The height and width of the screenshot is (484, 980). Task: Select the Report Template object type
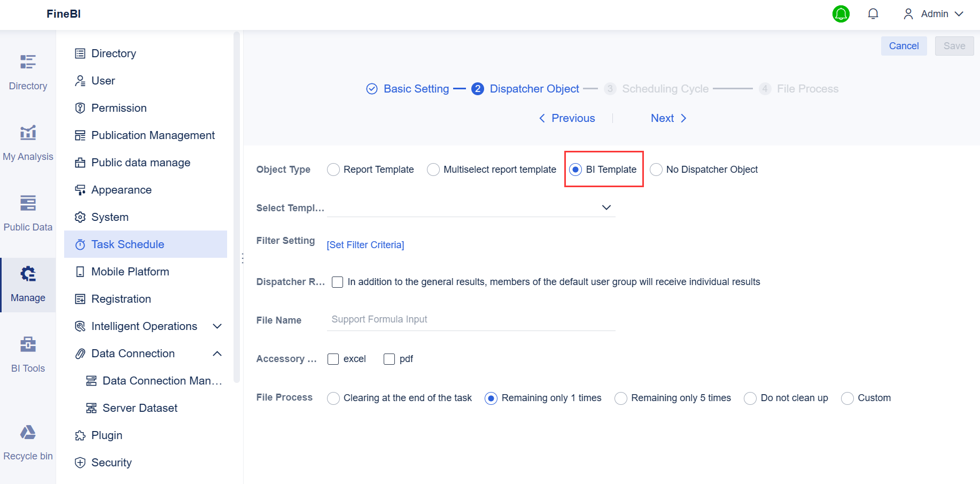[333, 169]
